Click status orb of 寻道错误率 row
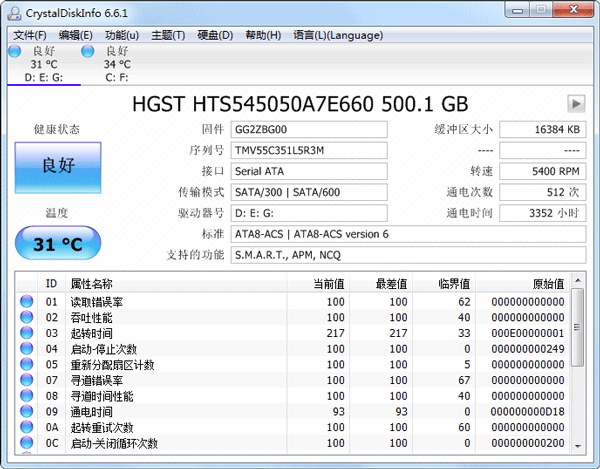 tap(27, 380)
